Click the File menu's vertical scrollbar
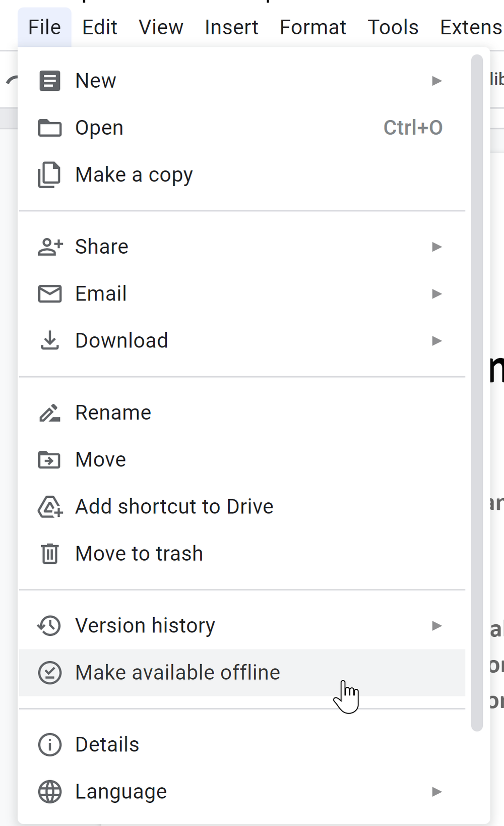Screen dimensions: 504x826 coord(477,393)
